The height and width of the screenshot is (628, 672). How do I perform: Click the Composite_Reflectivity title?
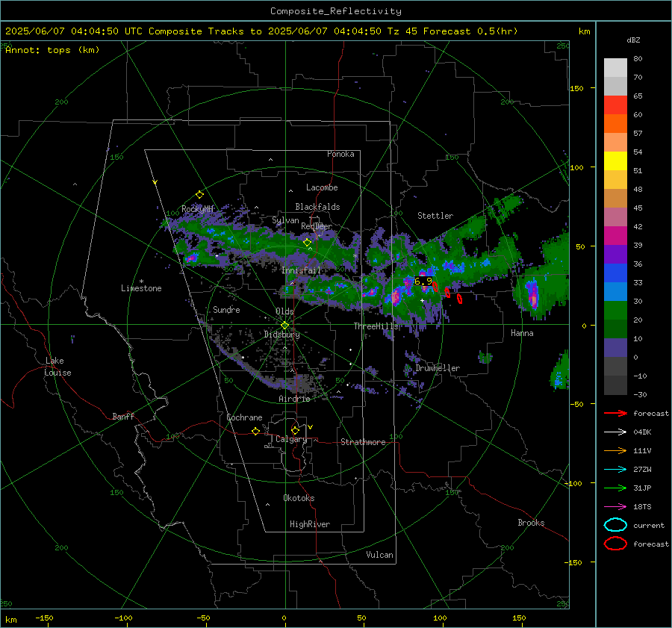336,11
